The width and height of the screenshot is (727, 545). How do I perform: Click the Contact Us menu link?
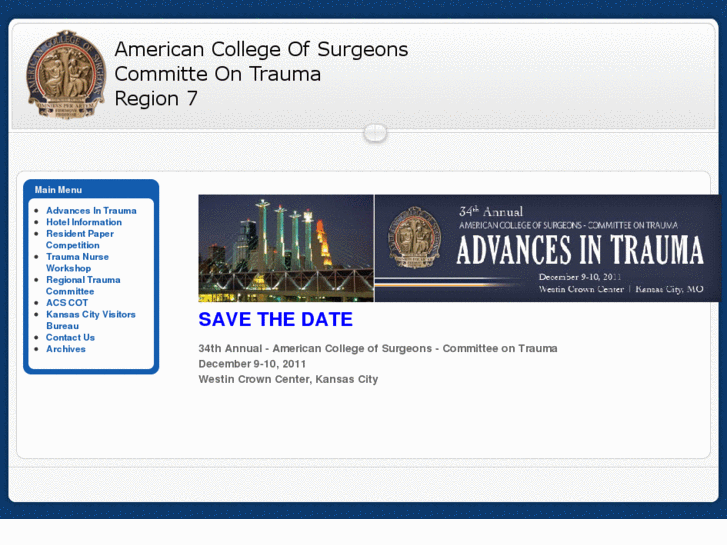(70, 338)
